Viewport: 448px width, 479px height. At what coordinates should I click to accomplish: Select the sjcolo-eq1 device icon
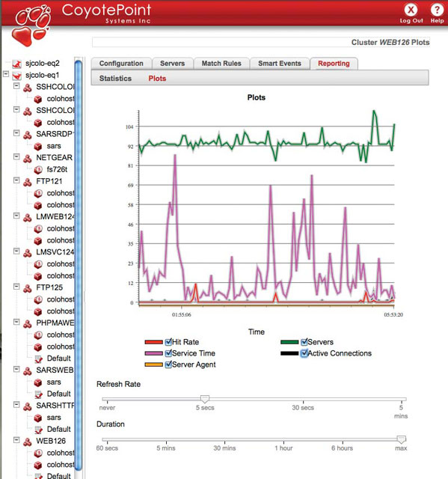tap(16, 75)
